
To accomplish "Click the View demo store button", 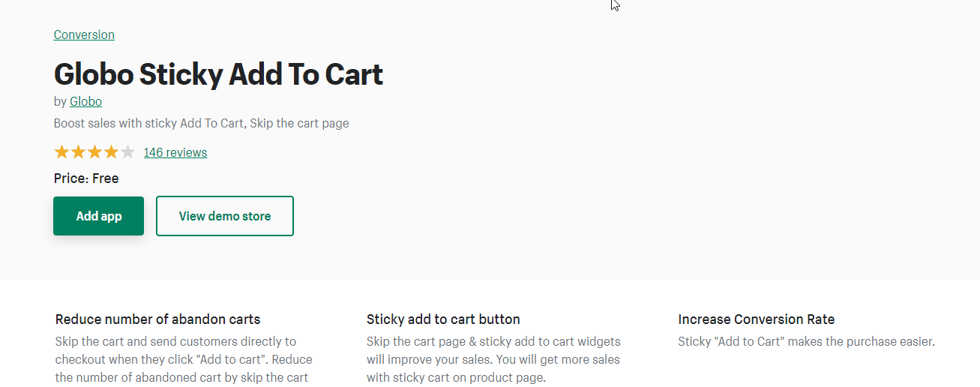I will 225,216.
